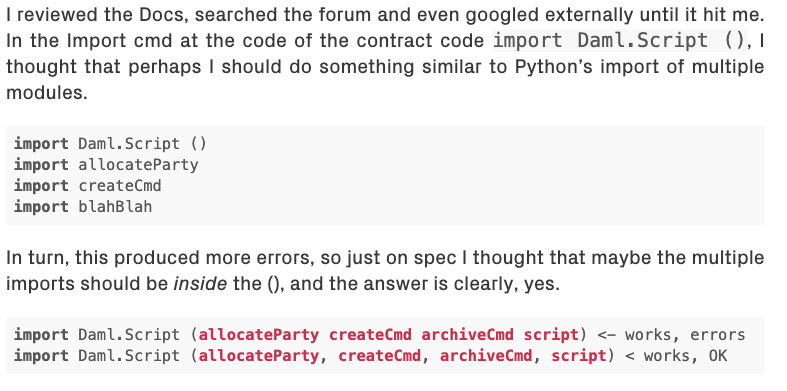Click the inline code 'import Daml.Script ()'
Viewport: 787px width, 391px height.
tap(619, 41)
